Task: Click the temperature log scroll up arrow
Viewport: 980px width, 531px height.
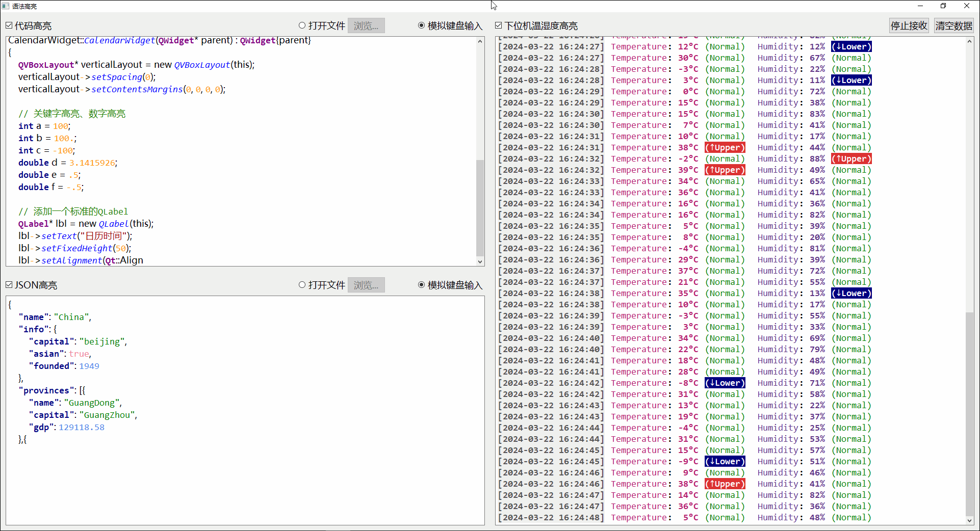Action: [x=969, y=41]
